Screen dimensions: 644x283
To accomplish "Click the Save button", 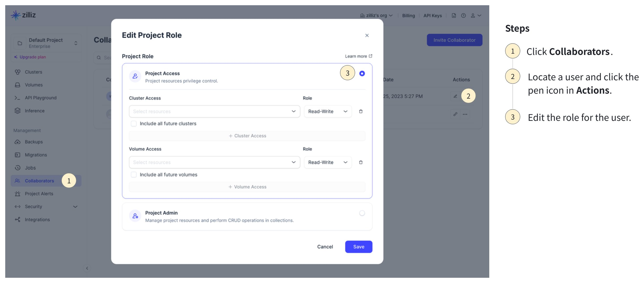I will [x=359, y=247].
